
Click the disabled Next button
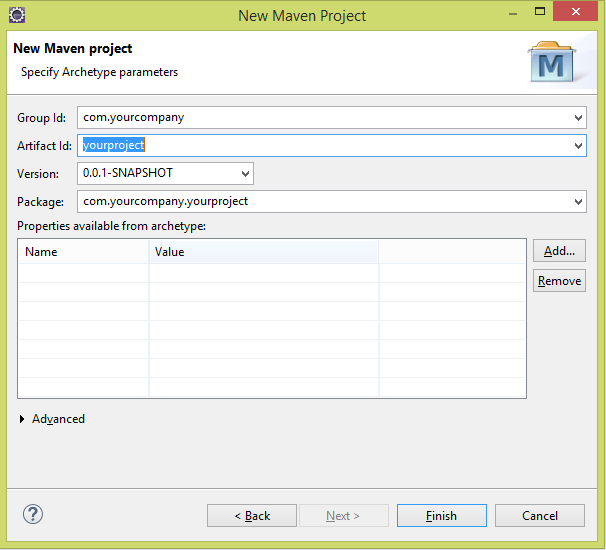tap(344, 516)
